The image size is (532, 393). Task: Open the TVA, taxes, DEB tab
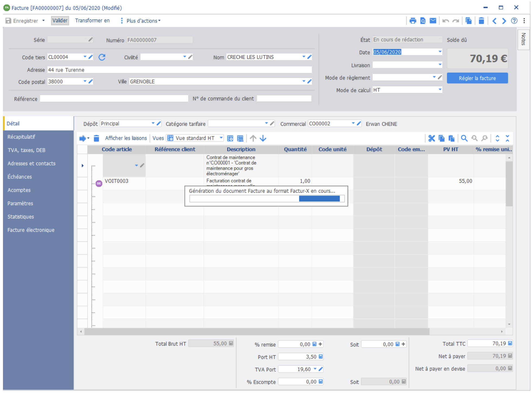tap(38, 150)
